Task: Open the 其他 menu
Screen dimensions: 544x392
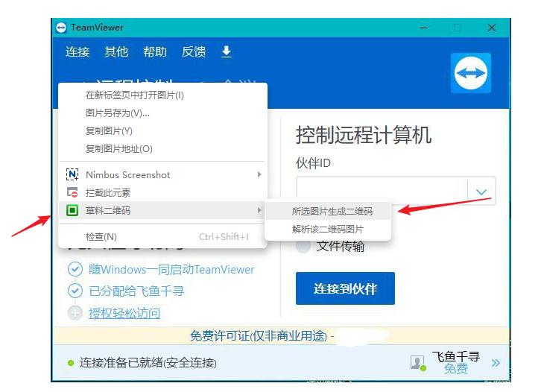Action: 116,51
